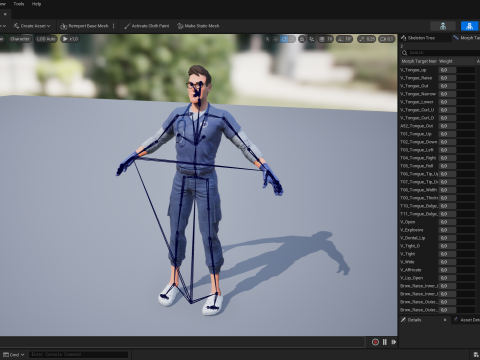Select the V_Explosive morph target
Image resolution: width=480 pixels, height=360 pixels.
(412, 230)
